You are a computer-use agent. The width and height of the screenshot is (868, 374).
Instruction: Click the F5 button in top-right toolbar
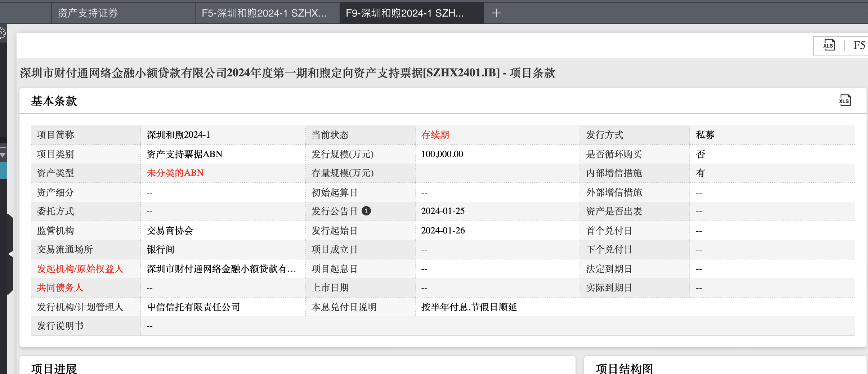(x=859, y=45)
